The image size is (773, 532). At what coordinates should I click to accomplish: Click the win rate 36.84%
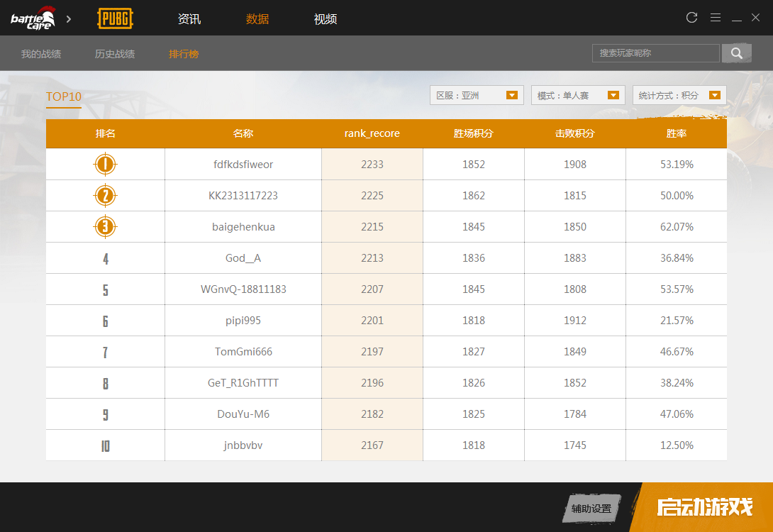click(677, 258)
